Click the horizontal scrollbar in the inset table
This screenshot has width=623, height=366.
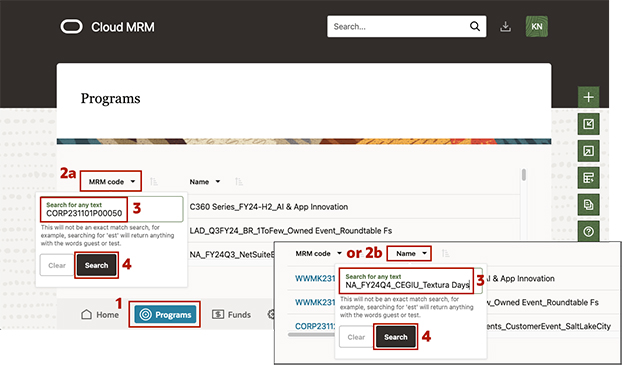[x=311, y=335]
